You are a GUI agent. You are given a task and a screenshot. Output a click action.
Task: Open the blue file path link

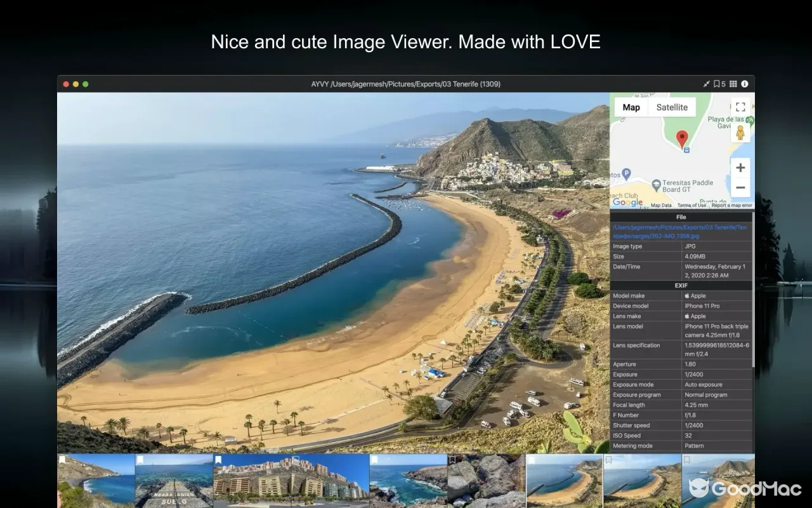(x=681, y=231)
